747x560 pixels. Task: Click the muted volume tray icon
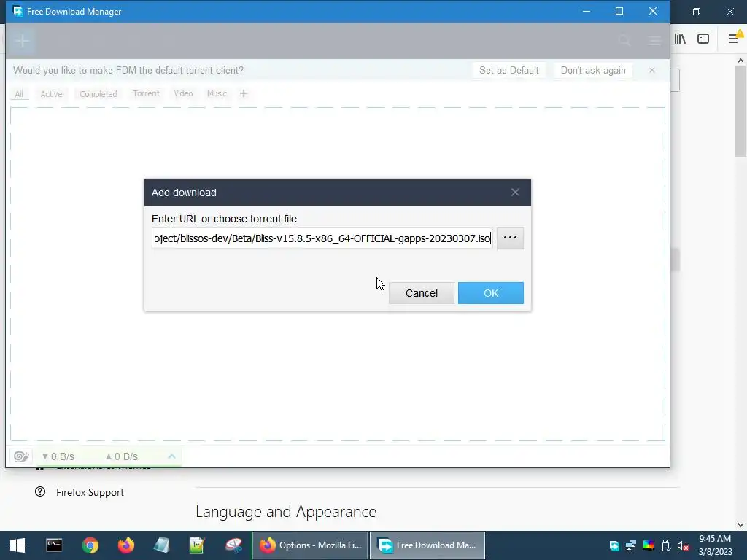683,545
